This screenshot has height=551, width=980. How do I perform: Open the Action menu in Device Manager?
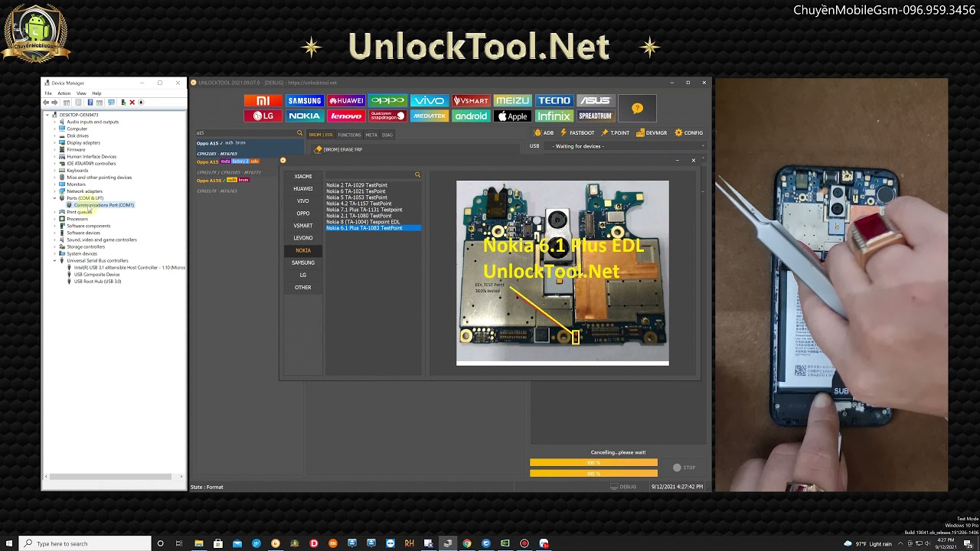click(64, 93)
